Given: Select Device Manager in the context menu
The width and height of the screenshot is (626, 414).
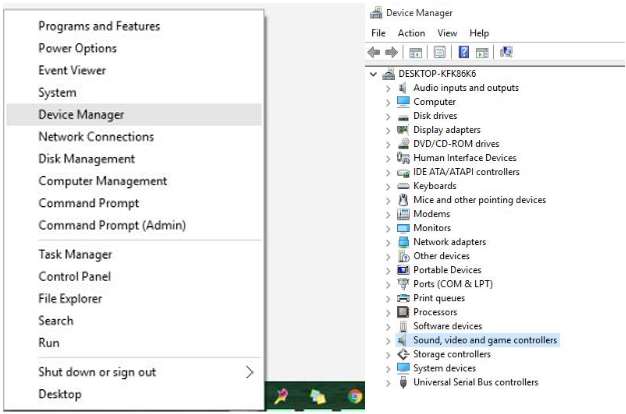Looking at the screenshot, I should click(x=81, y=114).
